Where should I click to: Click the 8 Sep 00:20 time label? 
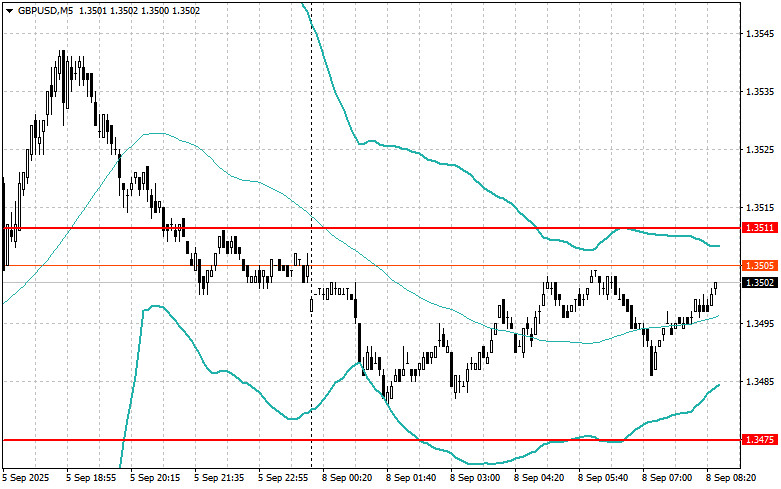pyautogui.click(x=347, y=478)
